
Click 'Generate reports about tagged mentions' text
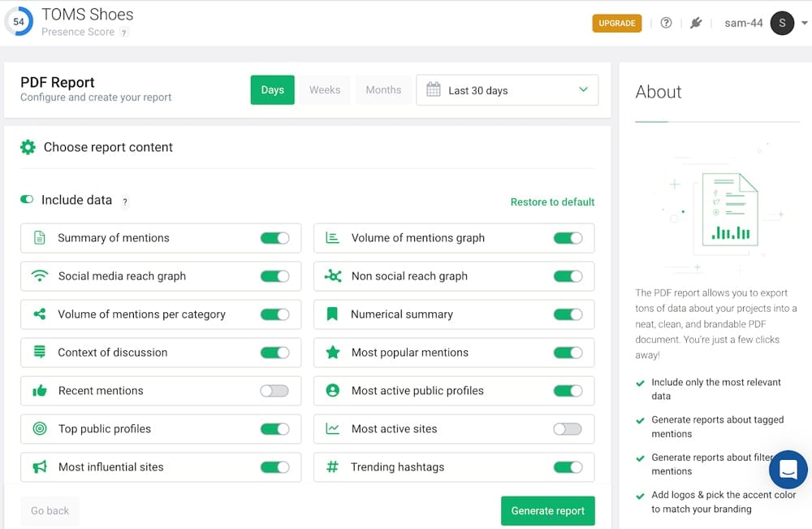tap(717, 427)
